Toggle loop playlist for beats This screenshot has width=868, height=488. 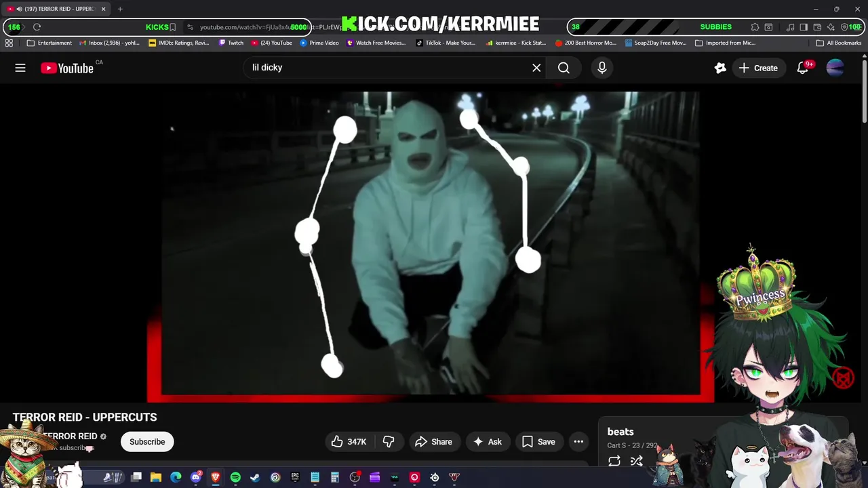614,462
